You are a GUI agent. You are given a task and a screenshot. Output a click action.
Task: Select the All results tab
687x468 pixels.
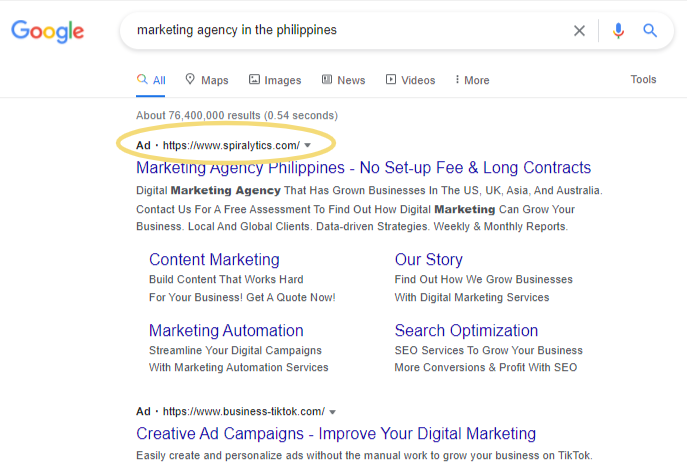[x=151, y=80]
